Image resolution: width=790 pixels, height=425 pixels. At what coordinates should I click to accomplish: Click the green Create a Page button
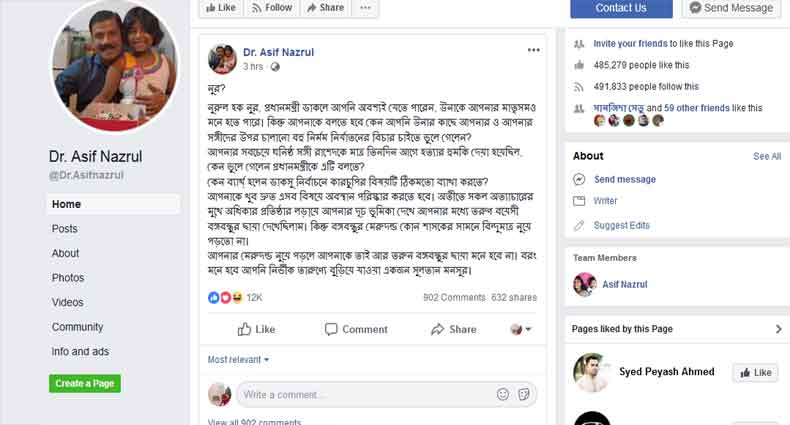click(84, 383)
